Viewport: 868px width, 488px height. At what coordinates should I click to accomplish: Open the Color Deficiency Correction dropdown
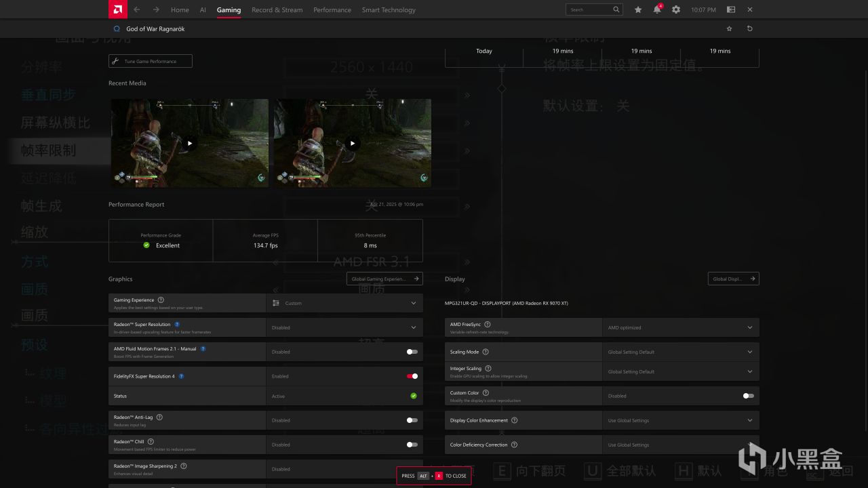(x=681, y=445)
